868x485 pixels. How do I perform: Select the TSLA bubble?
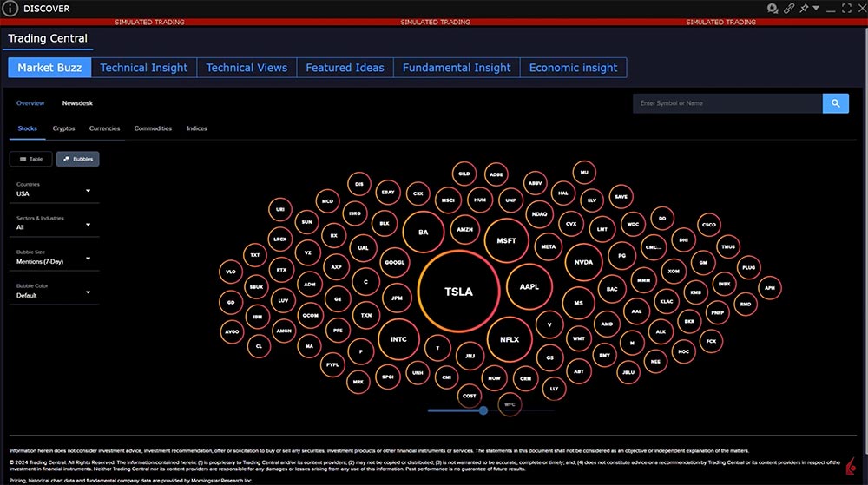458,292
